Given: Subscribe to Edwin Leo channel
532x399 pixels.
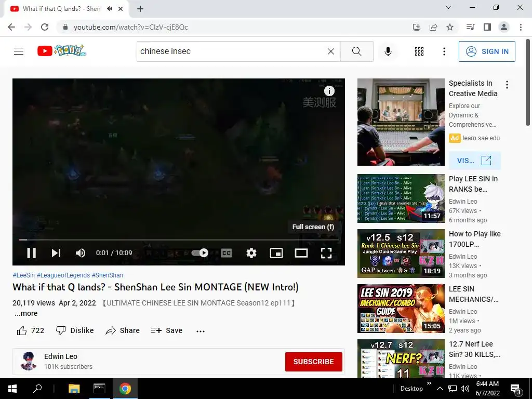Looking at the screenshot, I should click(313, 362).
